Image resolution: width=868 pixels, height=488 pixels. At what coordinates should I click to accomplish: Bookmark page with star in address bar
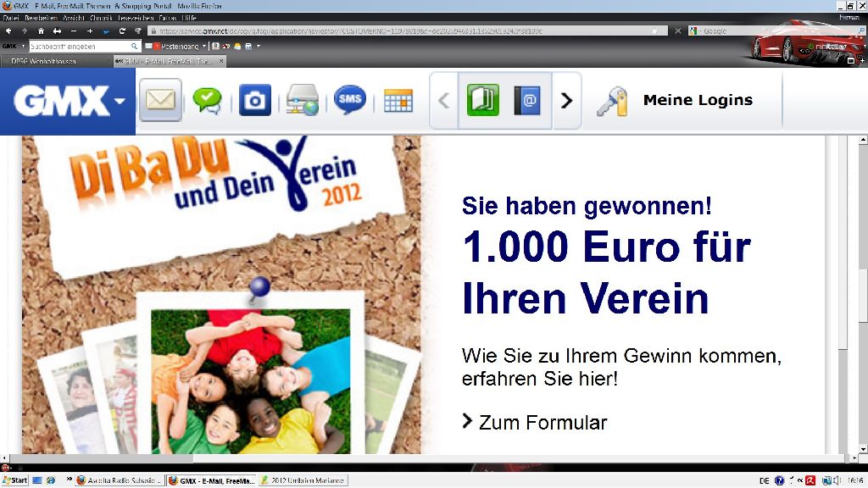(654, 31)
